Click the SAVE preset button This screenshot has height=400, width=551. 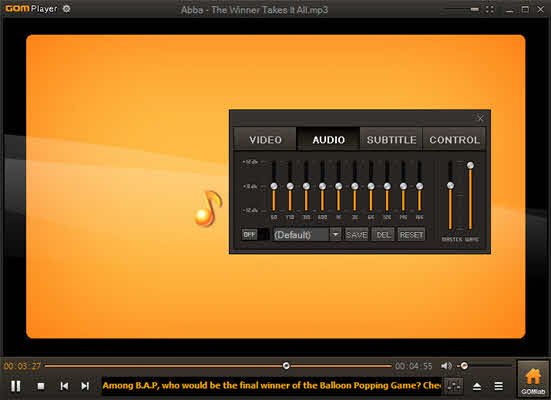[x=356, y=234]
